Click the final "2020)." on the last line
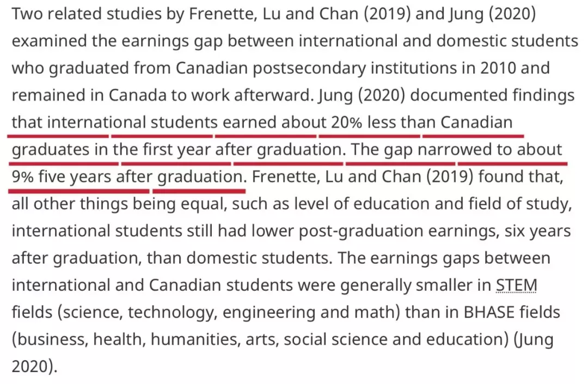This screenshot has height=384, width=588. [x=34, y=367]
